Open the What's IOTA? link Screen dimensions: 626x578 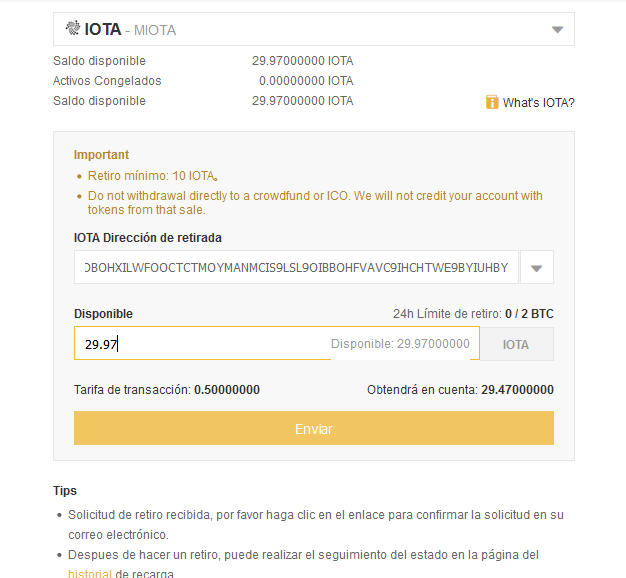coord(538,102)
